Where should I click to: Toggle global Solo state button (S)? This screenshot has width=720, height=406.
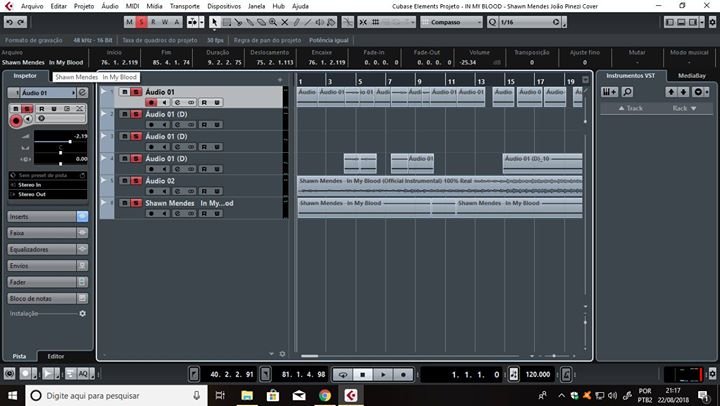[x=141, y=21]
